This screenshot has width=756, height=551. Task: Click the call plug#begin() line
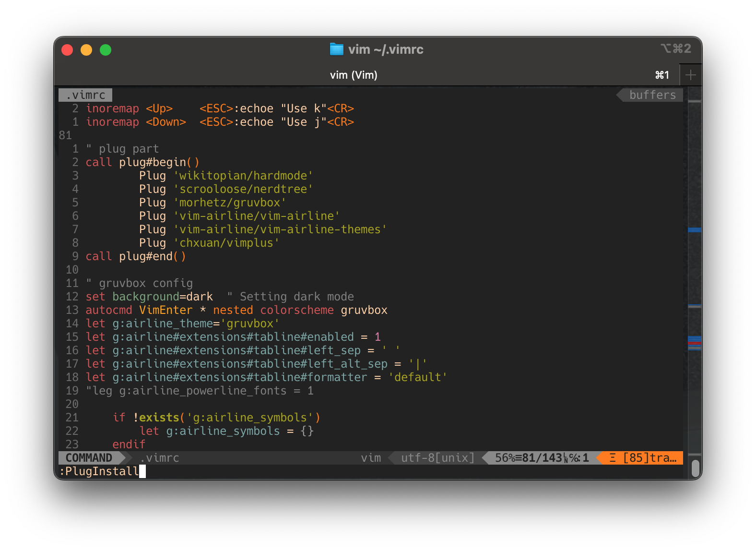pyautogui.click(x=142, y=162)
